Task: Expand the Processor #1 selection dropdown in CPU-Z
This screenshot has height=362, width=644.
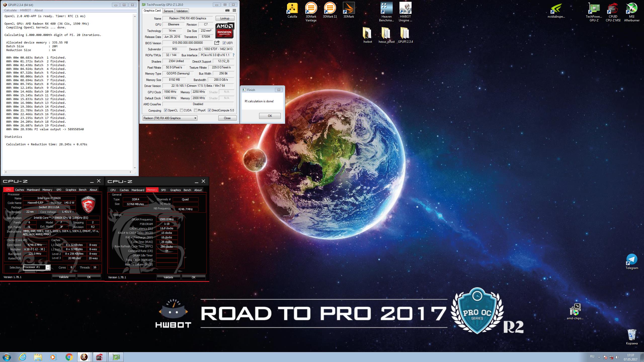Action: (x=48, y=267)
